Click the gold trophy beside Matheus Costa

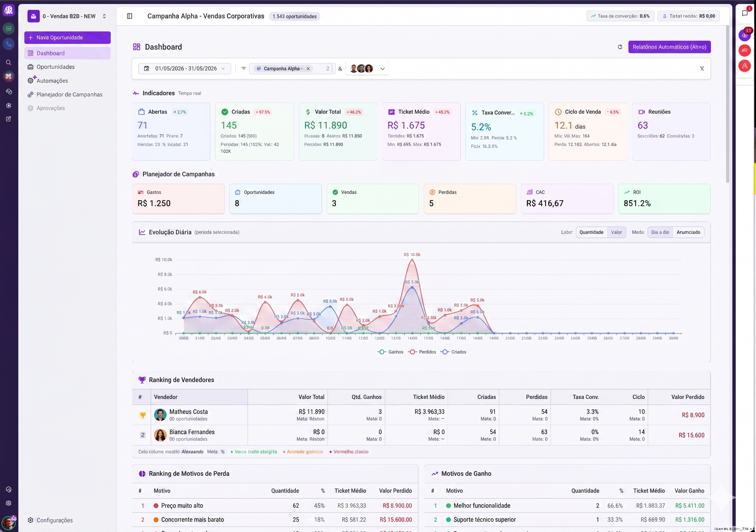[x=143, y=415]
